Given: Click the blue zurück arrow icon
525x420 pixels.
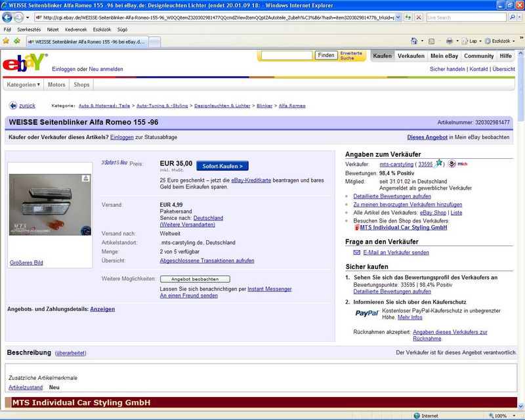Looking at the screenshot, I should 12,106.
